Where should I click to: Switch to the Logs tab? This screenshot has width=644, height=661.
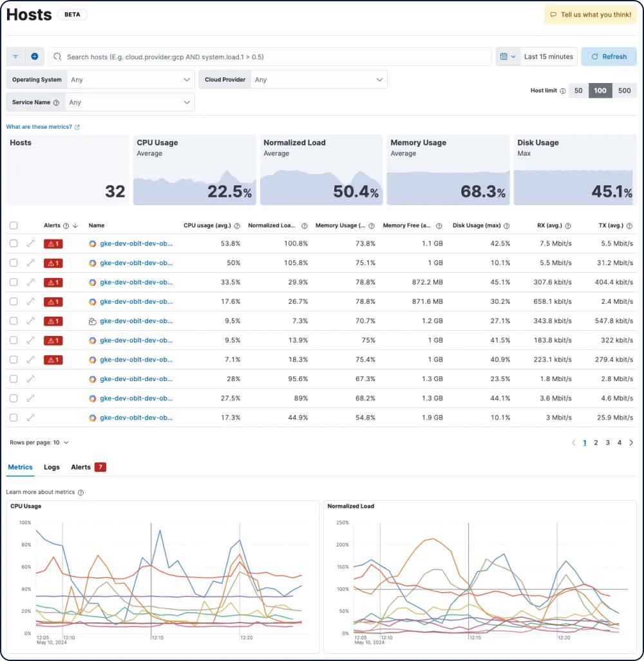52,467
